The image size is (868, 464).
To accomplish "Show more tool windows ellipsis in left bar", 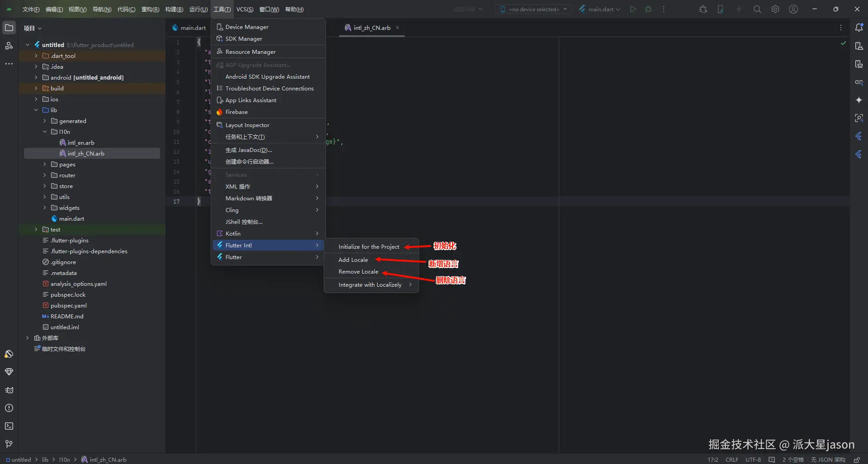I will point(9,64).
